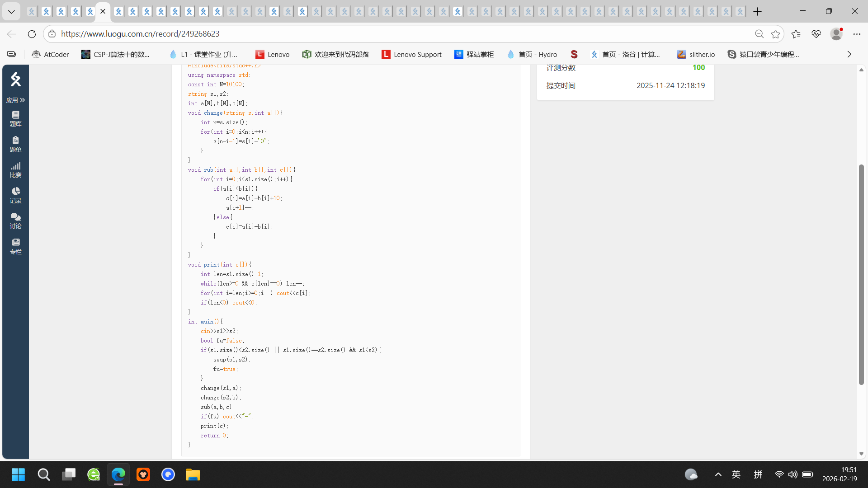Image resolution: width=868 pixels, height=488 pixels.
Task: Open the AtCoder bookmark
Action: [x=50, y=54]
